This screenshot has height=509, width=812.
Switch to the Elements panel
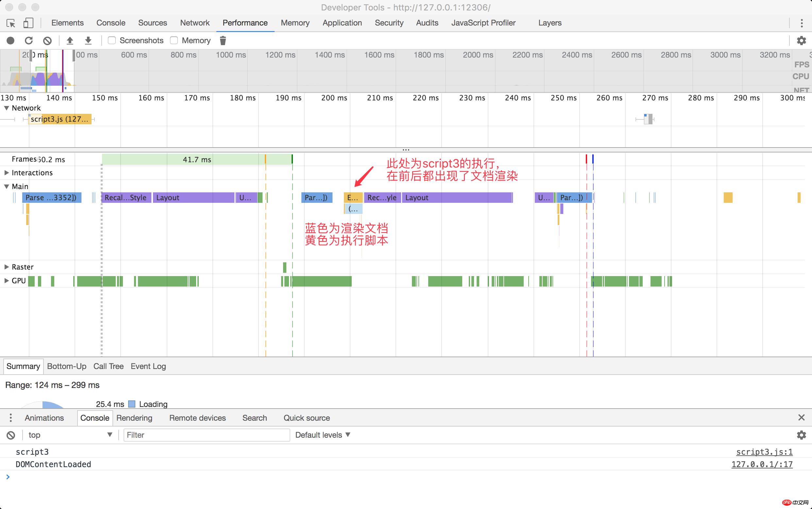67,23
